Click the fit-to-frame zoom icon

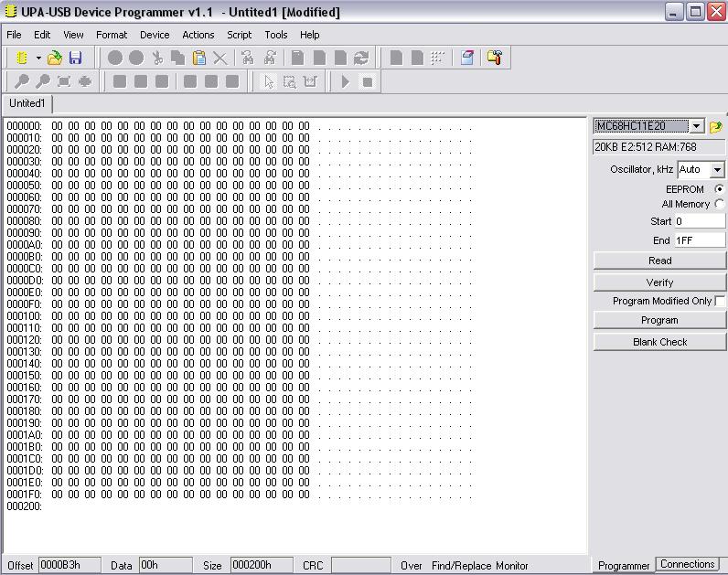pyautogui.click(x=64, y=81)
